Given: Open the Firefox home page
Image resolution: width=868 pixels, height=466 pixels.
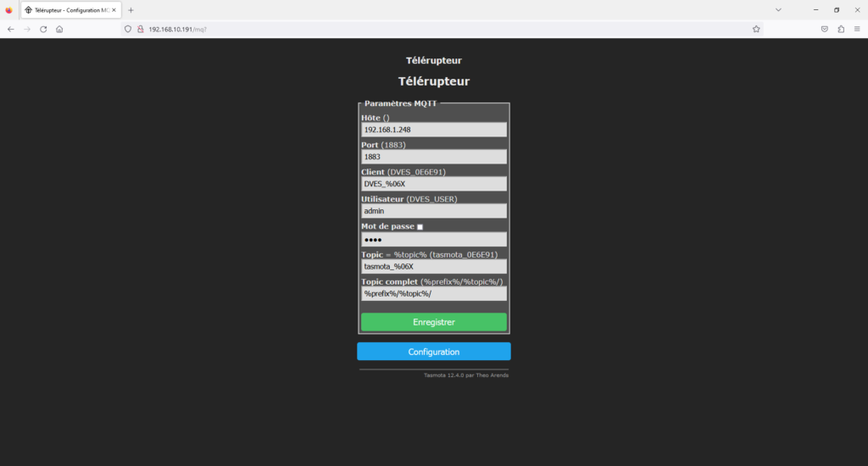Looking at the screenshot, I should [59, 30].
